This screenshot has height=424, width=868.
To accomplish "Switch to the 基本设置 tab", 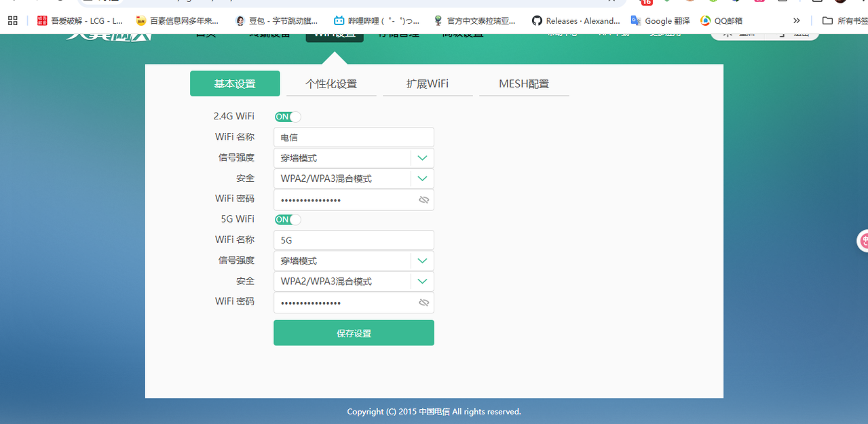I will [x=235, y=83].
